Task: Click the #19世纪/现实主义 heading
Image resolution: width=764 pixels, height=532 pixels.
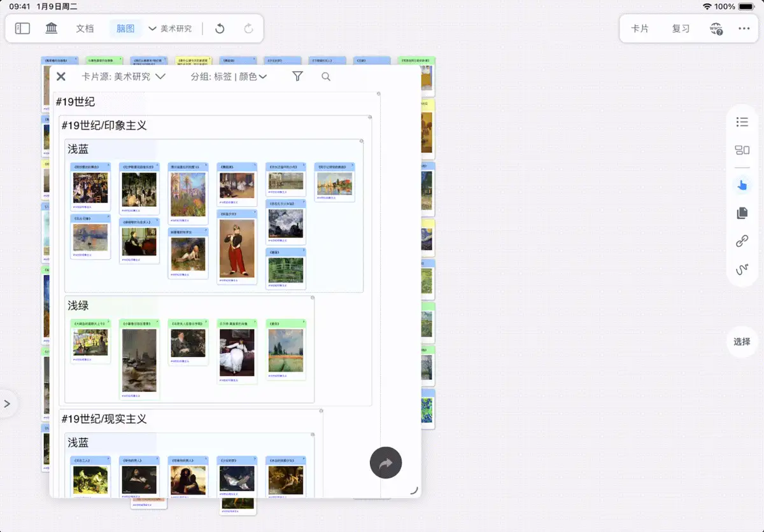Action: point(104,419)
